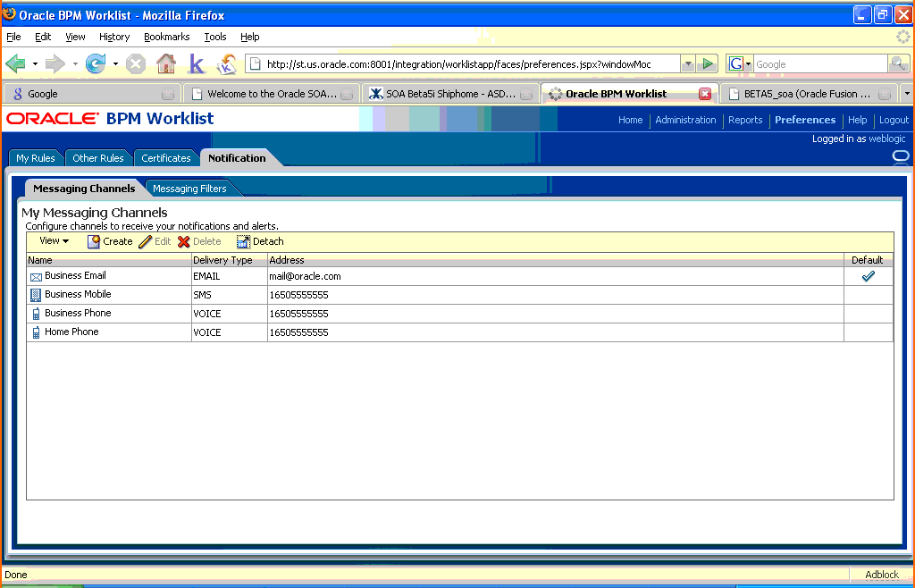The height and width of the screenshot is (588, 915).
Task: Open the Reports link
Action: [x=745, y=120]
